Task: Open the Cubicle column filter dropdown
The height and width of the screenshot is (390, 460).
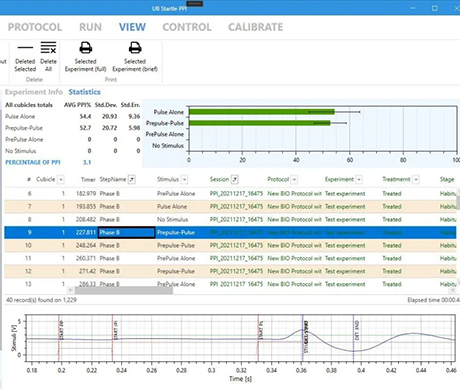Action: (x=61, y=180)
